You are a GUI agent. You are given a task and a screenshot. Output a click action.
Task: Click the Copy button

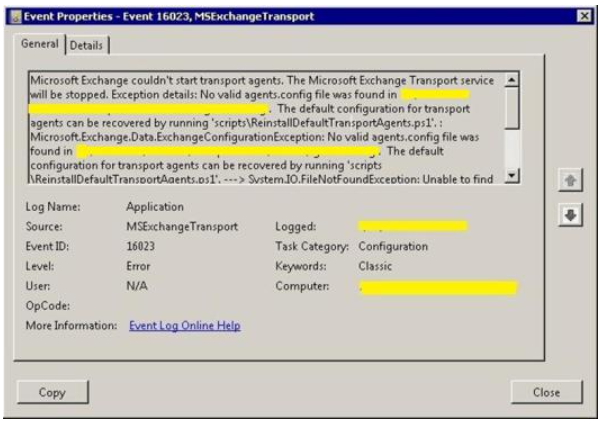click(x=53, y=392)
